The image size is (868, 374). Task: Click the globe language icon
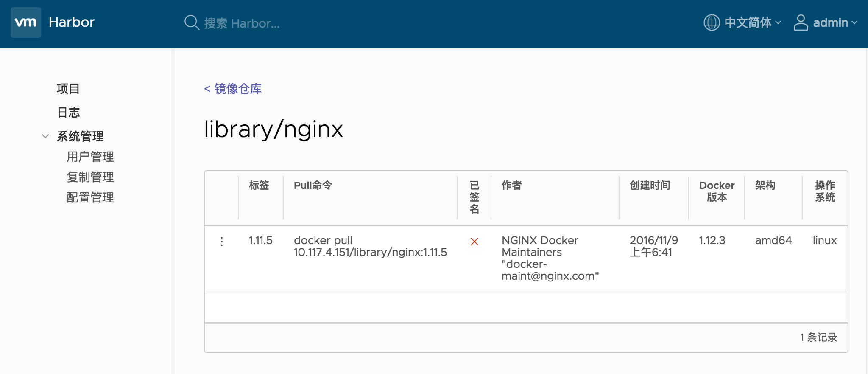[712, 22]
